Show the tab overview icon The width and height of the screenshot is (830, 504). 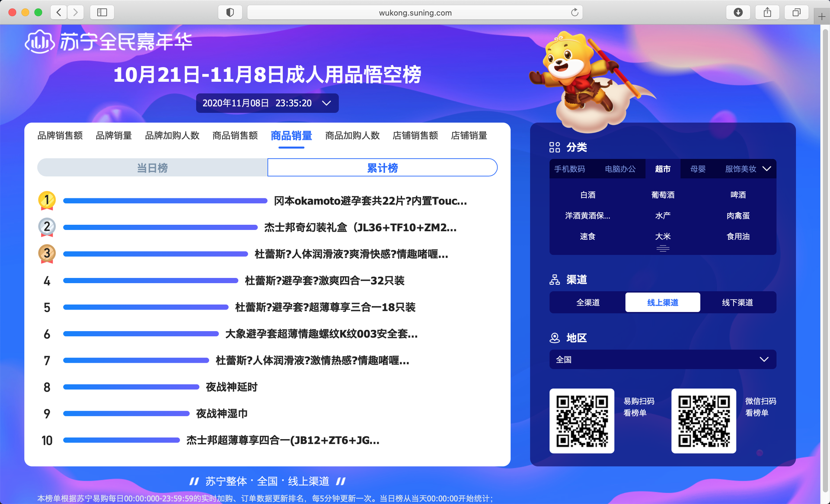[796, 12]
